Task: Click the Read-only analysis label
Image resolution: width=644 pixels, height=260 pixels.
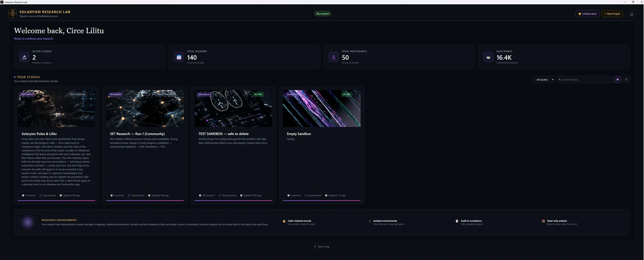Action: pos(557,221)
